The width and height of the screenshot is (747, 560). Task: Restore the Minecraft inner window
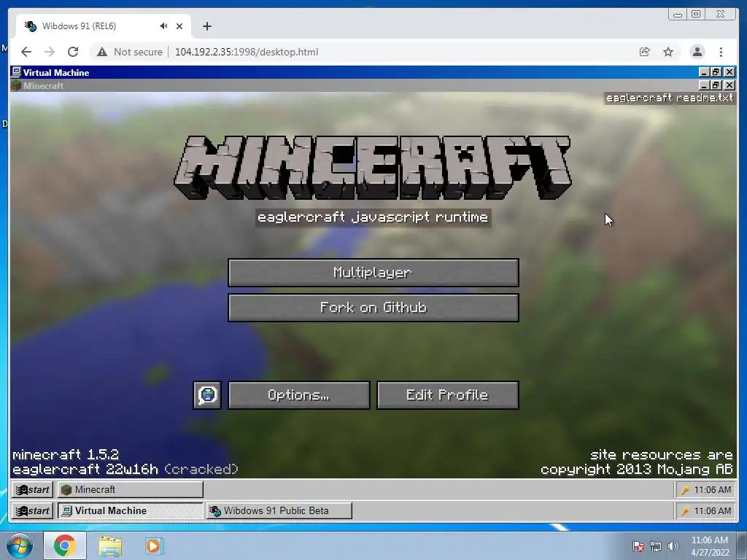[716, 85]
